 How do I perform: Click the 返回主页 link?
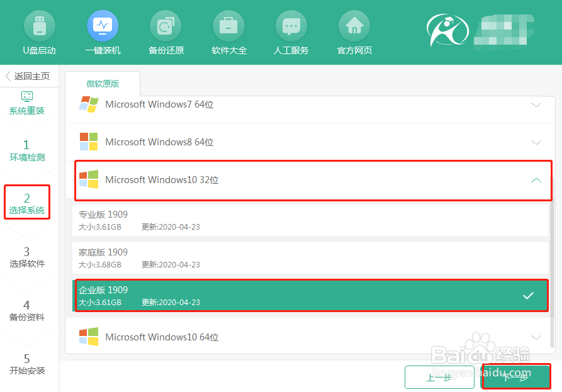click(x=32, y=76)
